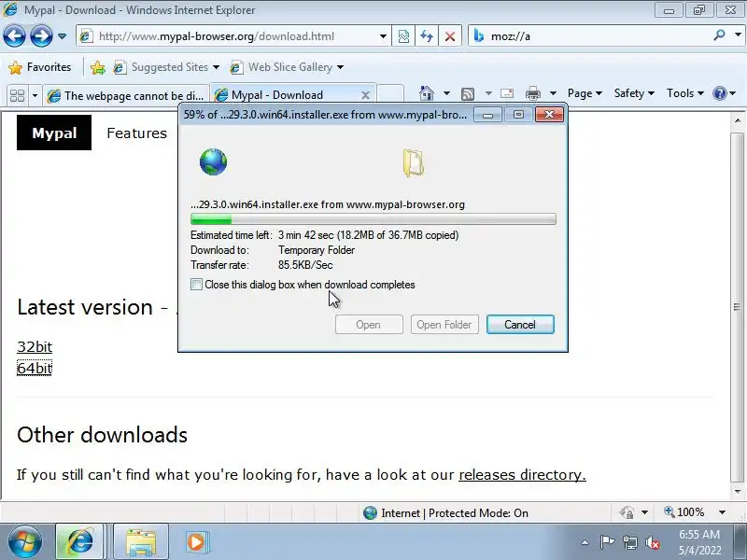
Task: Click the page vertical scrollbar thumb
Action: 737,307
